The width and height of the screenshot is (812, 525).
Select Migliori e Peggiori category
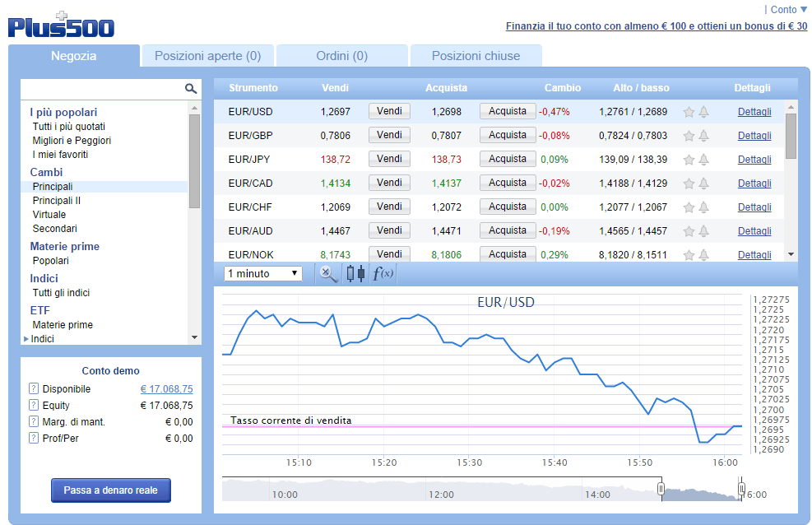tap(72, 141)
